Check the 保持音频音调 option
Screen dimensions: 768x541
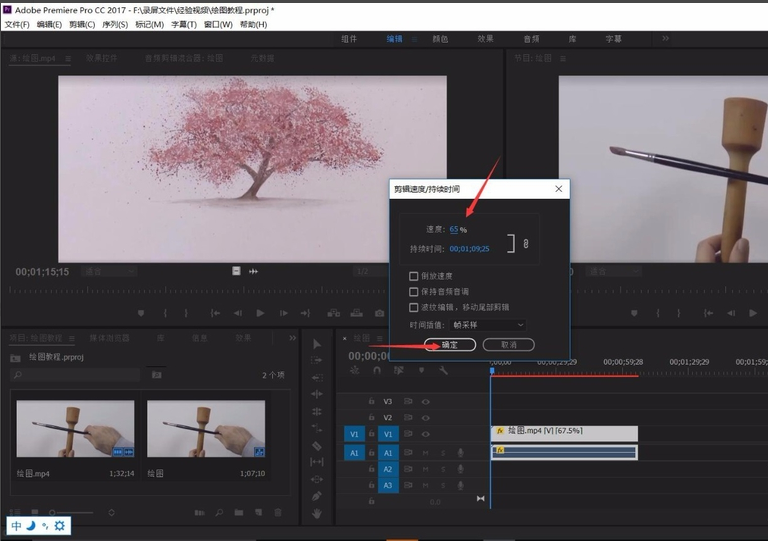pos(414,291)
